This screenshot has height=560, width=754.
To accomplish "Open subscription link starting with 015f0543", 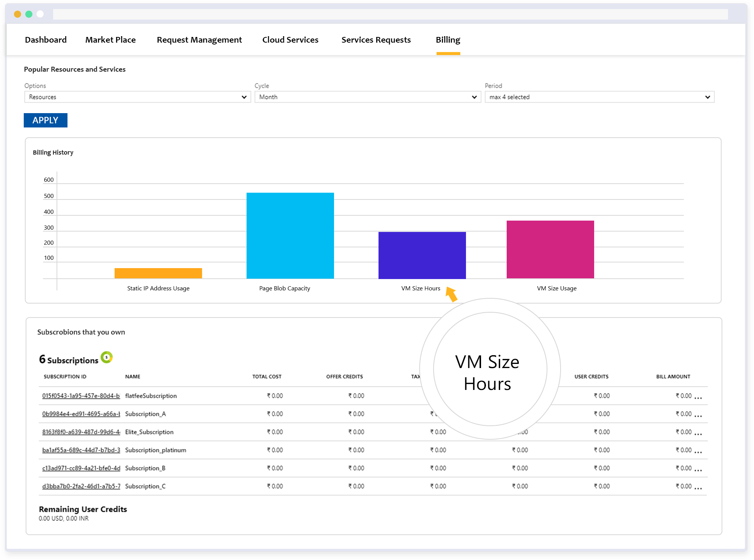I will [x=80, y=396].
